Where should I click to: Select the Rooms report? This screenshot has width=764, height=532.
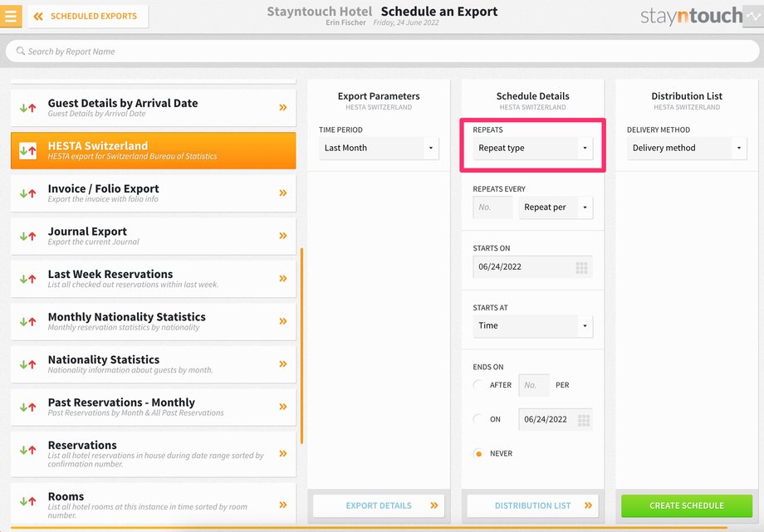click(154, 505)
